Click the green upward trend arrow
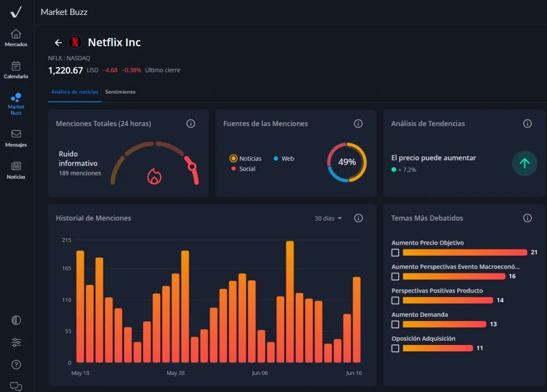Viewport: 547px width, 392px height. click(x=525, y=163)
